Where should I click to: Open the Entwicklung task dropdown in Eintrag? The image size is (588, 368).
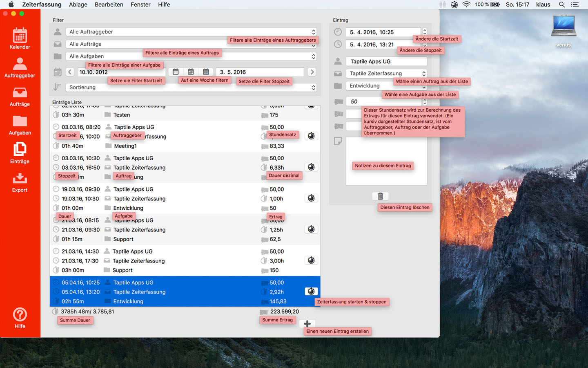[x=386, y=86]
